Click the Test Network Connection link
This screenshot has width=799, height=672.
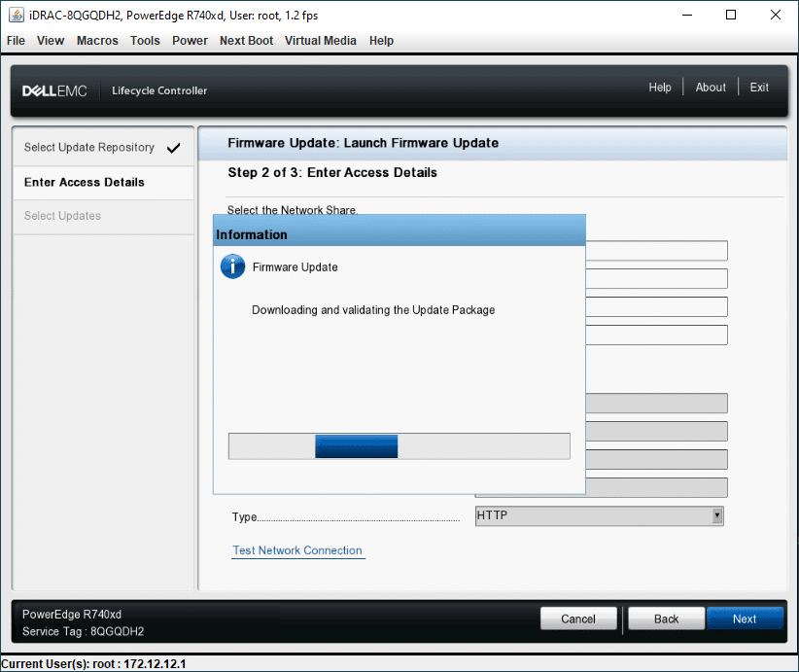(x=297, y=550)
